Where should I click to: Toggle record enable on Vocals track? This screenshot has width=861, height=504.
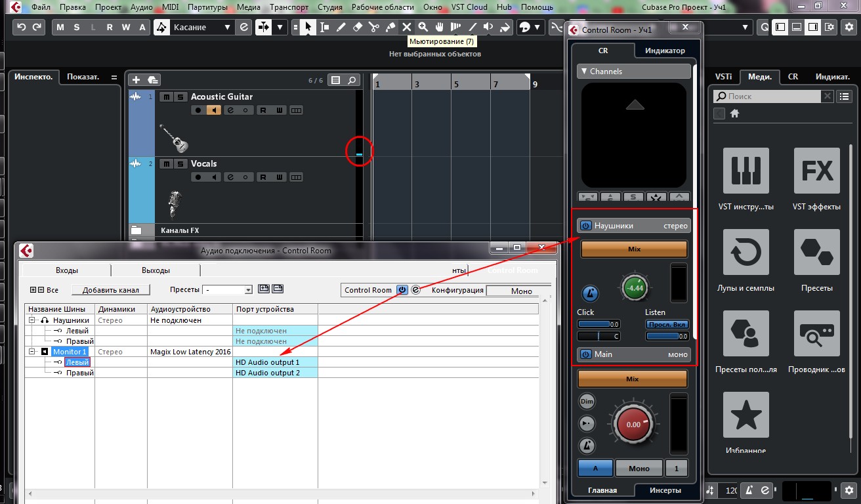point(198,177)
